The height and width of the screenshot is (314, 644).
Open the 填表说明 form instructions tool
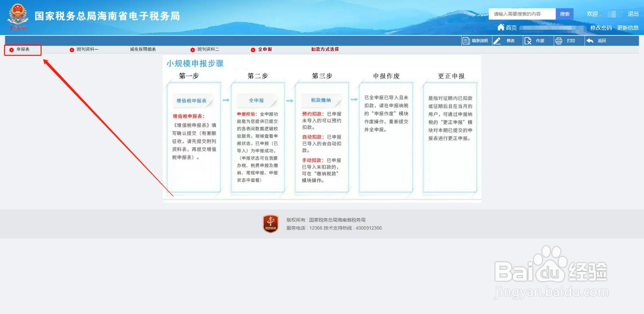click(x=475, y=41)
